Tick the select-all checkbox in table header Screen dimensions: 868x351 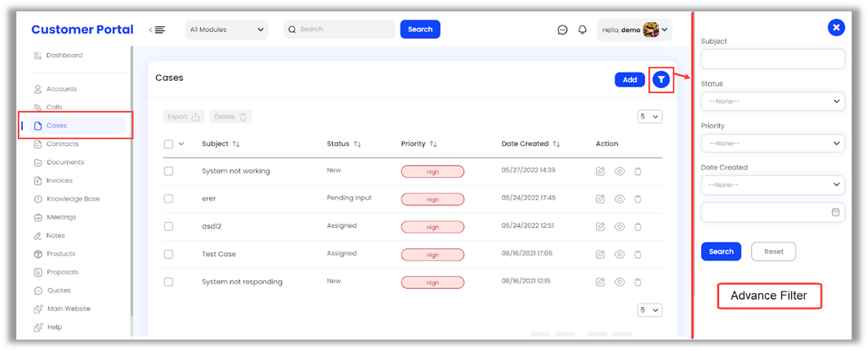coord(168,144)
